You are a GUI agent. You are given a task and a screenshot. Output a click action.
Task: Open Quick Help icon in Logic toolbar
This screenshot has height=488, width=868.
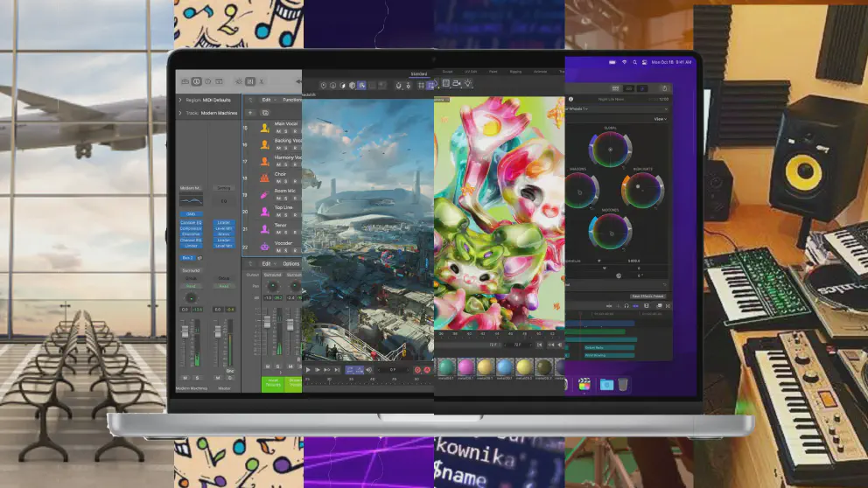pos(207,81)
